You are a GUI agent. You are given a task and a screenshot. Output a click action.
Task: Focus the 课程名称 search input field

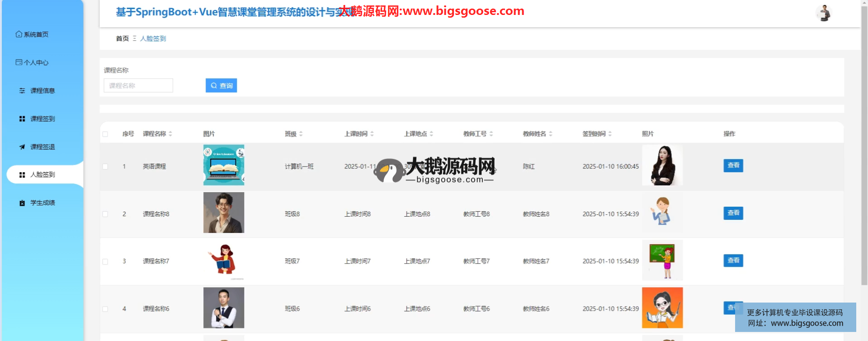[138, 85]
